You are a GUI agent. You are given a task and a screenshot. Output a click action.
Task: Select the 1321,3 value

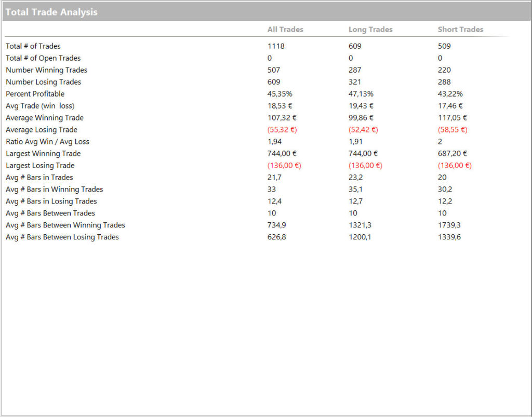[360, 225]
